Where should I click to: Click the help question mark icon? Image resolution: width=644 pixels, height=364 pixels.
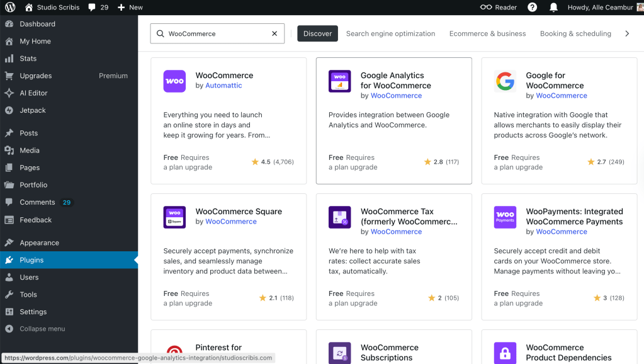[x=532, y=7]
